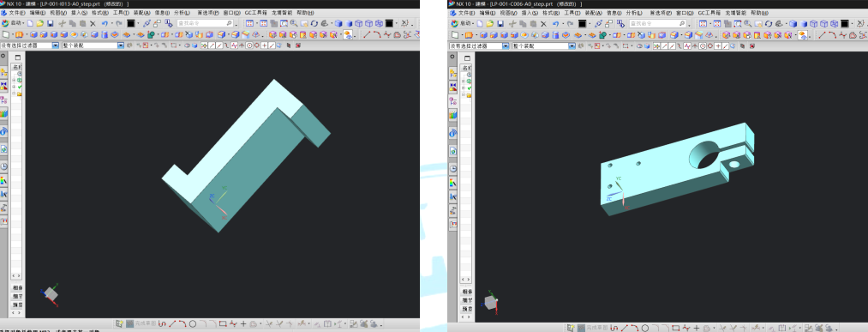Screen dimensions: 868x332
Task: Click 查找命令 search field in LP-001-C006 window
Action: coord(657,23)
